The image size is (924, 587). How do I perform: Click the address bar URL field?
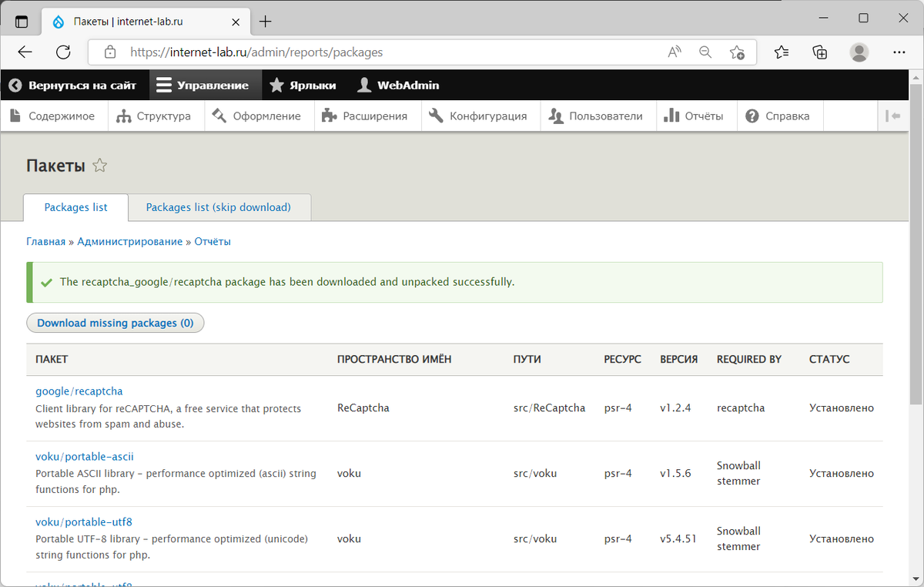pos(385,52)
